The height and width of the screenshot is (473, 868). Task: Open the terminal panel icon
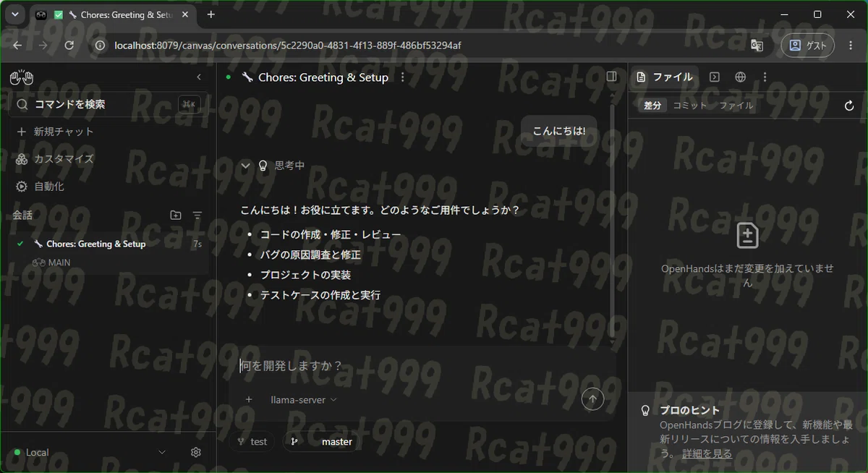pyautogui.click(x=715, y=77)
